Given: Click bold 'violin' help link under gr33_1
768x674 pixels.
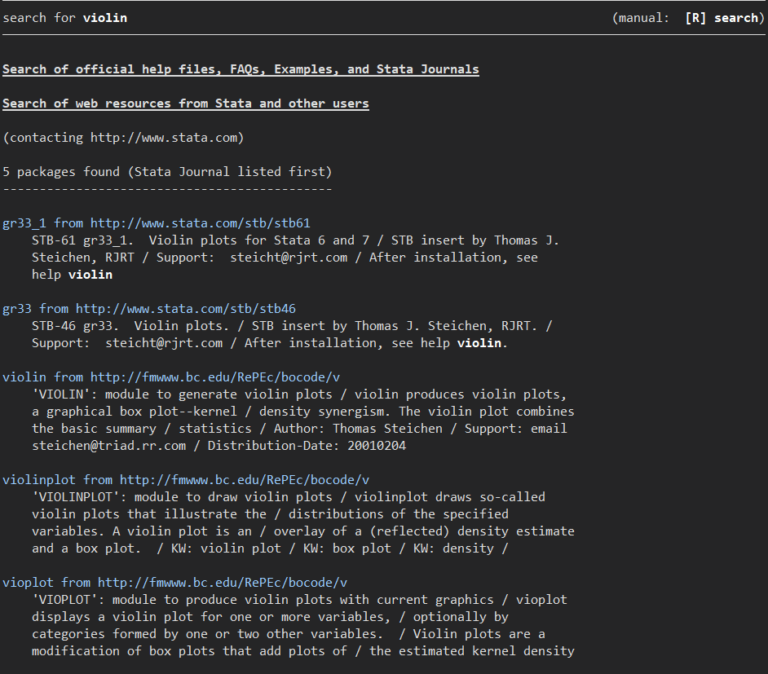Looking at the screenshot, I should pos(90,274).
